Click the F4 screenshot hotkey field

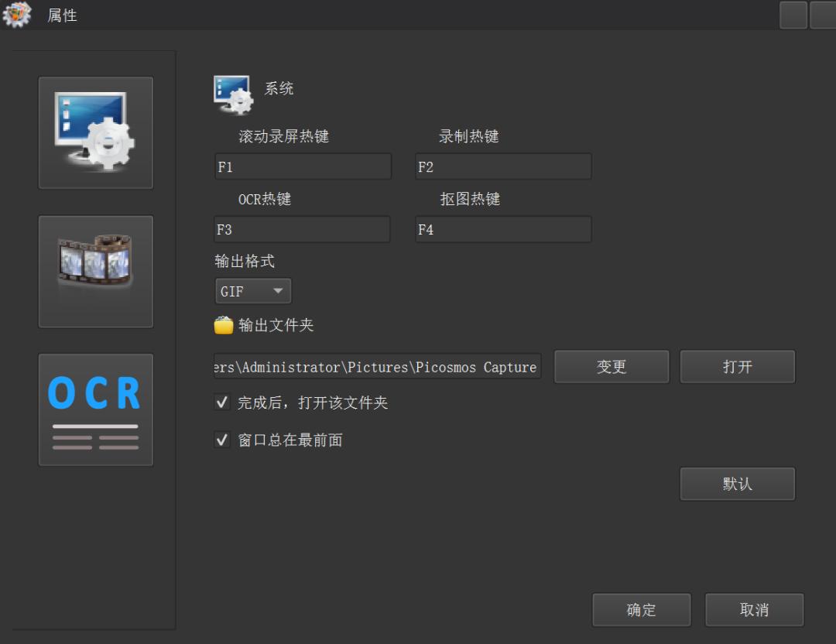point(502,229)
